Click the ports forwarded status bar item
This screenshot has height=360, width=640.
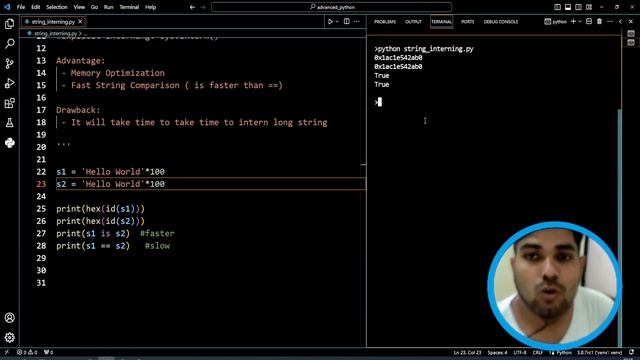coord(49,352)
